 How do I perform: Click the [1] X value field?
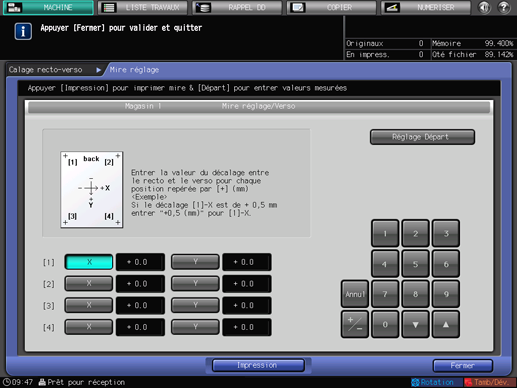(x=140, y=262)
